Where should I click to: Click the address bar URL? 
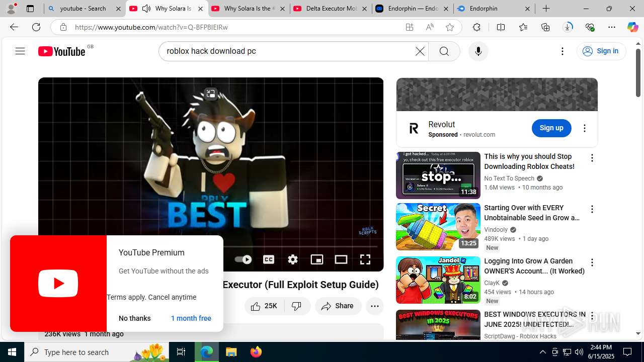[151, 27]
